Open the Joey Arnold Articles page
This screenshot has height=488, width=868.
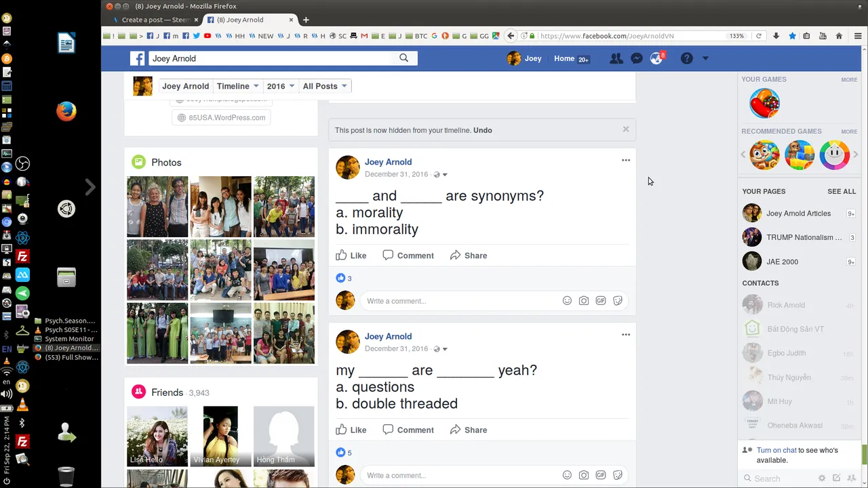pyautogui.click(x=799, y=213)
